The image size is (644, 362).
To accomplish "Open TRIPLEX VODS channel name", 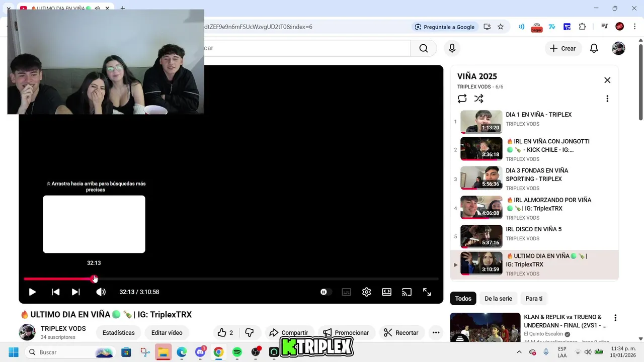I will point(63,329).
